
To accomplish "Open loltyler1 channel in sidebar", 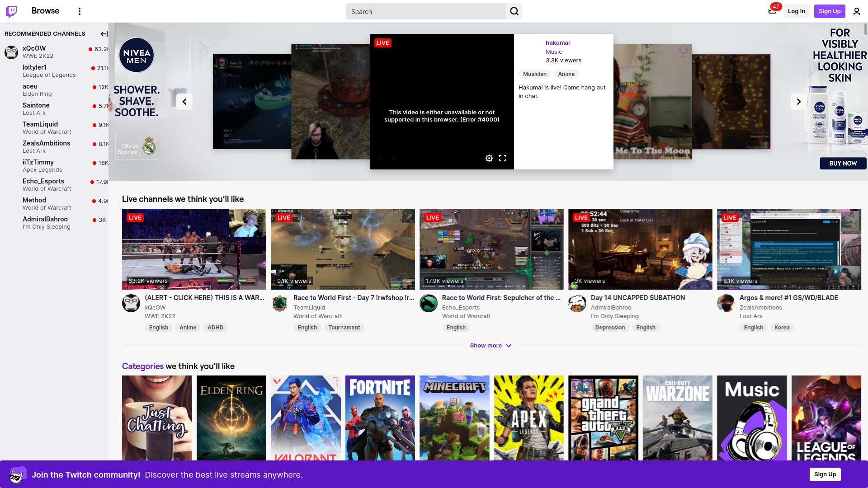I will click(55, 71).
